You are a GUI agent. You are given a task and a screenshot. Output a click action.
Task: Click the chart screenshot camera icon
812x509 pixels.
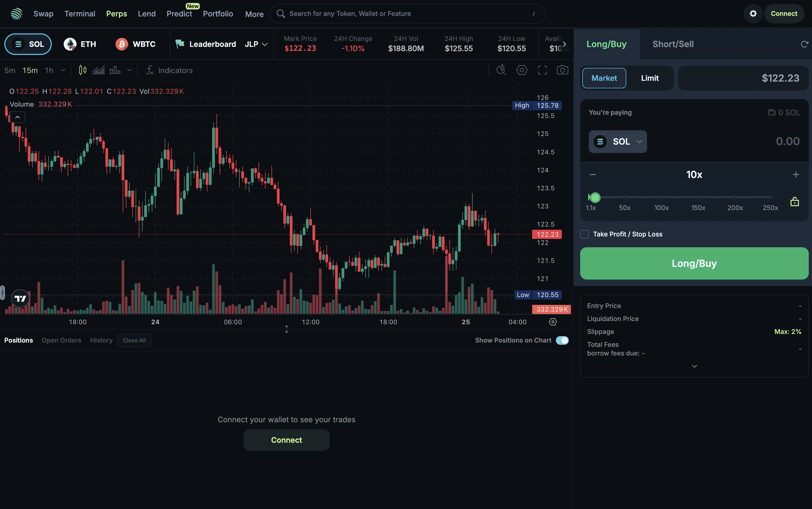[x=562, y=70]
